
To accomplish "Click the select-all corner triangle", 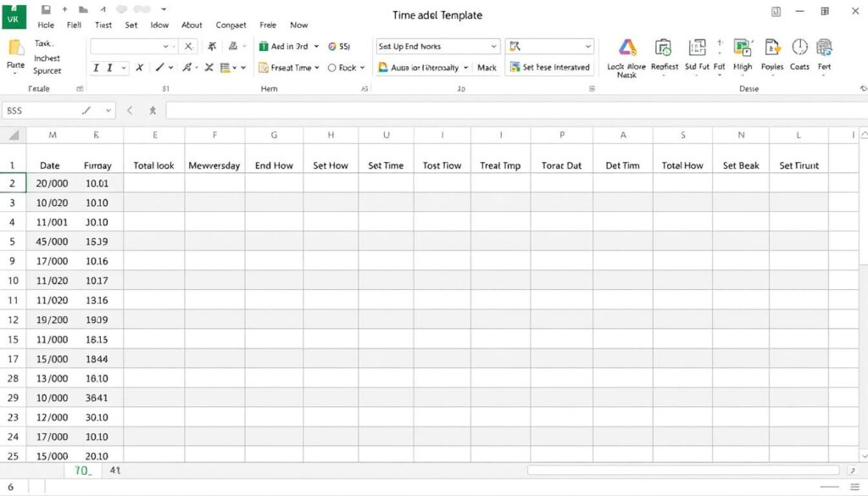I will point(14,135).
